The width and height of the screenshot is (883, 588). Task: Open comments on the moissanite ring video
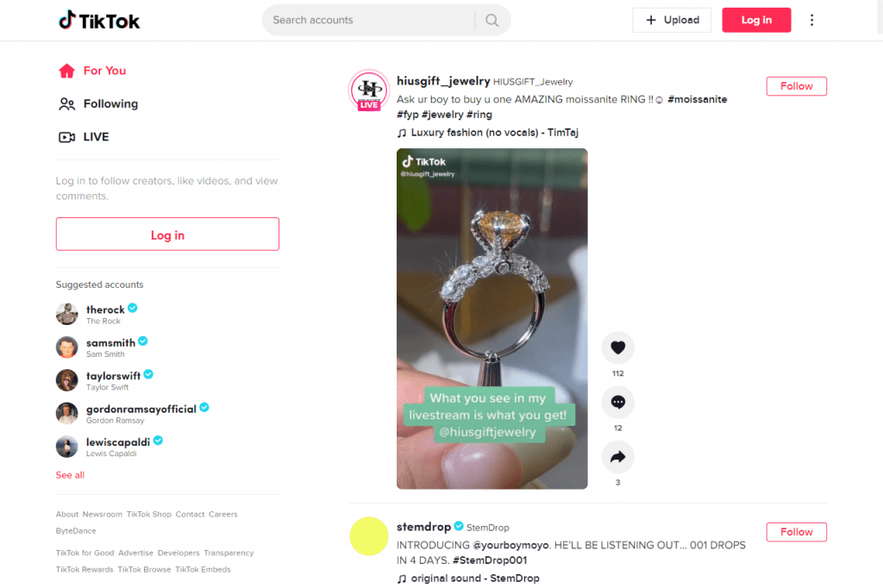point(617,402)
